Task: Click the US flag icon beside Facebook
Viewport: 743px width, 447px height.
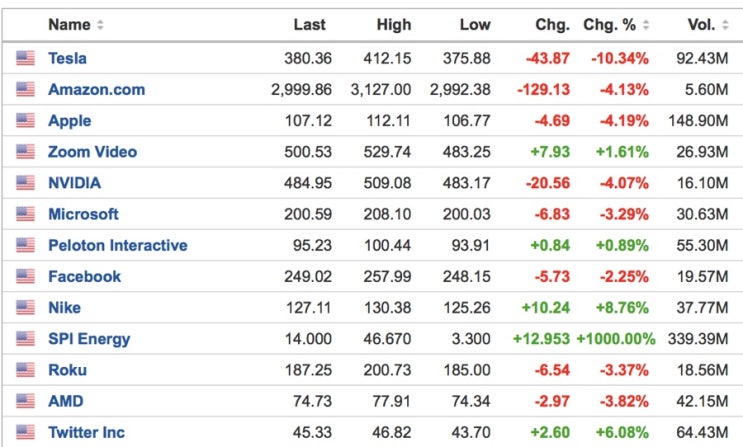Action: click(25, 276)
